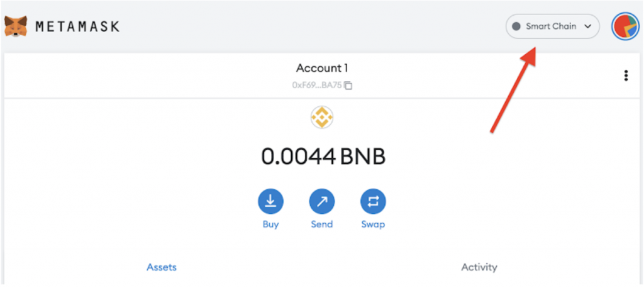Image resolution: width=644 pixels, height=288 pixels.
Task: Switch to the Assets tab
Action: 162,267
